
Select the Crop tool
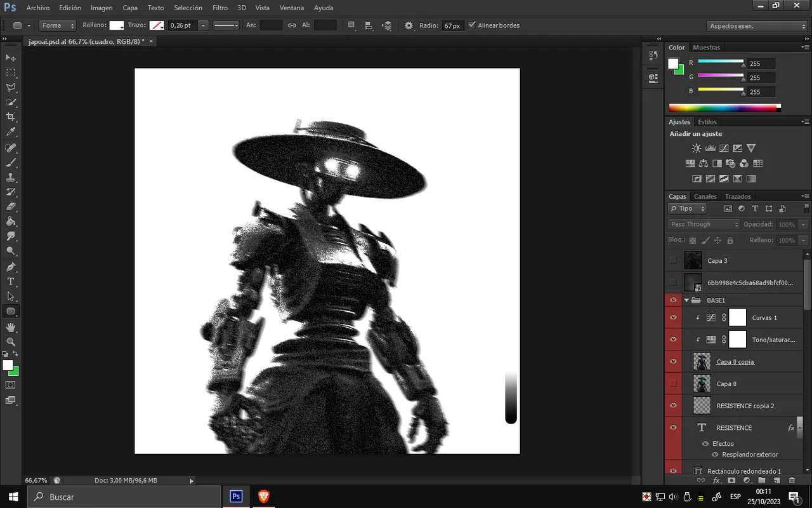coord(11,117)
